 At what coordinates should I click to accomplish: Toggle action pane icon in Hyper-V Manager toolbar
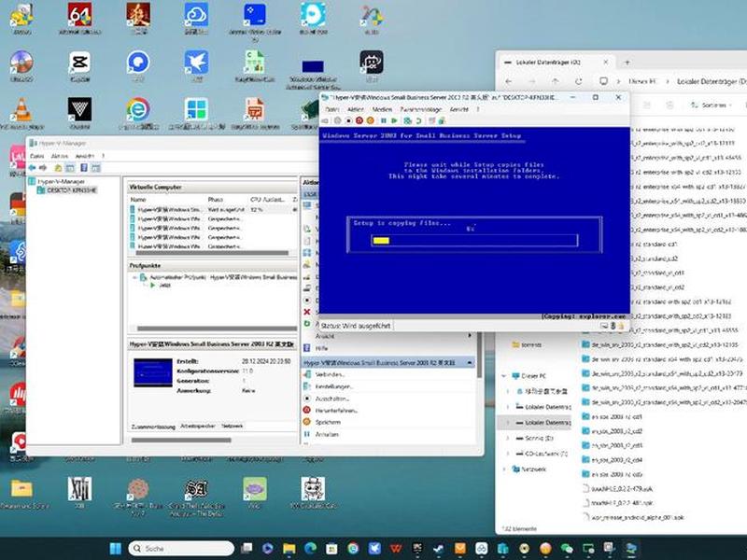click(x=96, y=168)
